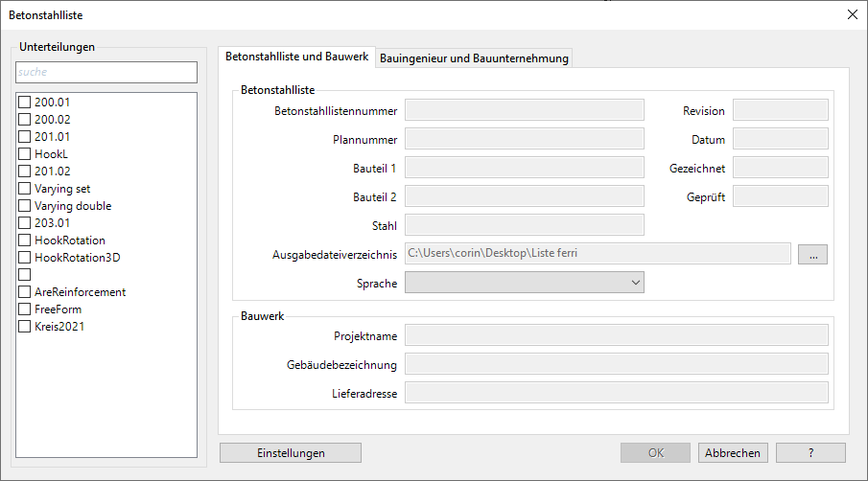The height and width of the screenshot is (481, 868).
Task: Check the HookRotation3D checkbox
Action: coord(25,258)
